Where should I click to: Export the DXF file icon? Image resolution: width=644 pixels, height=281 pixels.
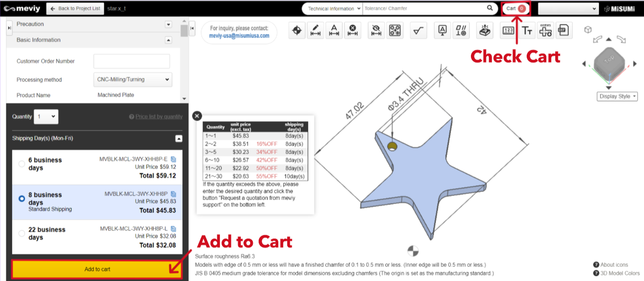pyautogui.click(x=564, y=31)
